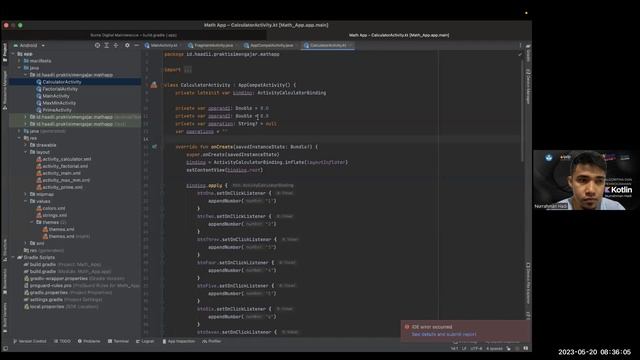
Task: Expand the mipmap folder
Action: (x=25, y=194)
